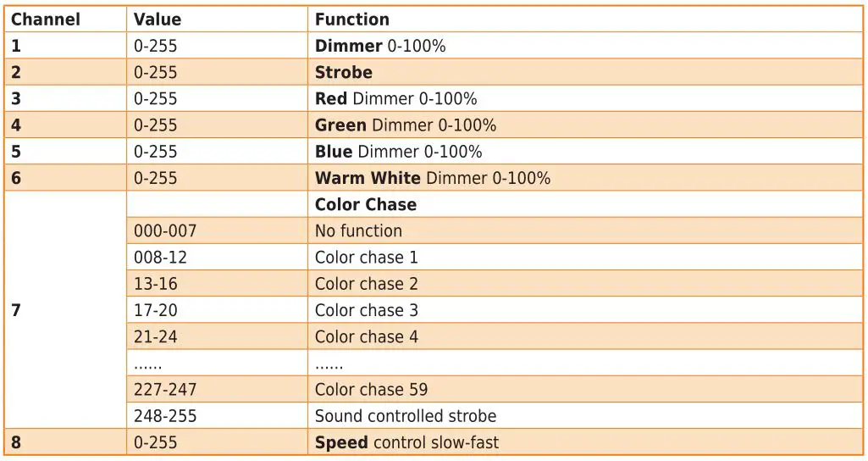This screenshot has width=868, height=461.
Task: Click the "No function" cell
Action: click(x=358, y=230)
